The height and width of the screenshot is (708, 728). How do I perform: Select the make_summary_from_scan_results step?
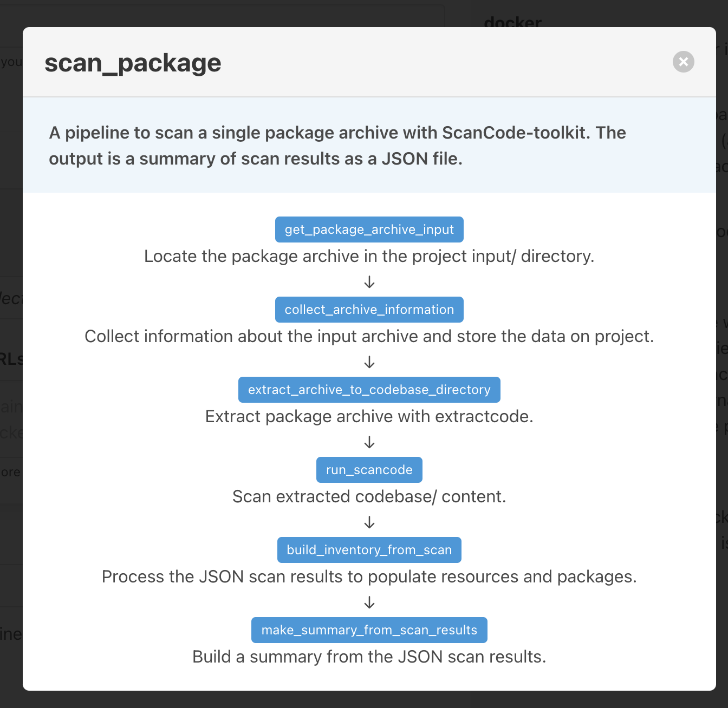[x=369, y=630]
